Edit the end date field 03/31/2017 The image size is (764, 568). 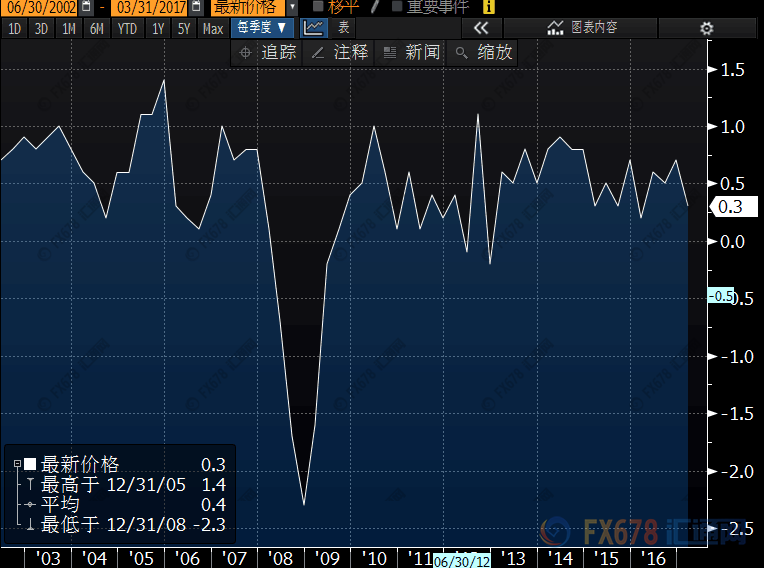tap(151, 7)
